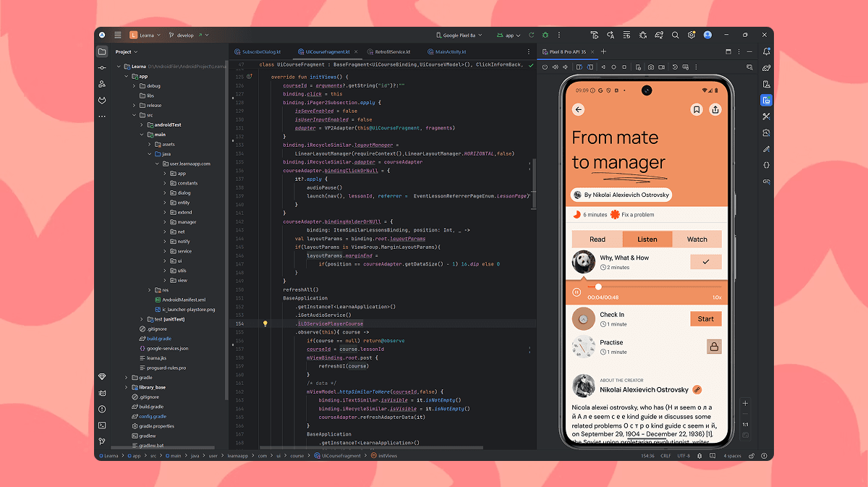Start emulator screen recording
Image resolution: width=868 pixels, height=487 pixels.
[662, 67]
